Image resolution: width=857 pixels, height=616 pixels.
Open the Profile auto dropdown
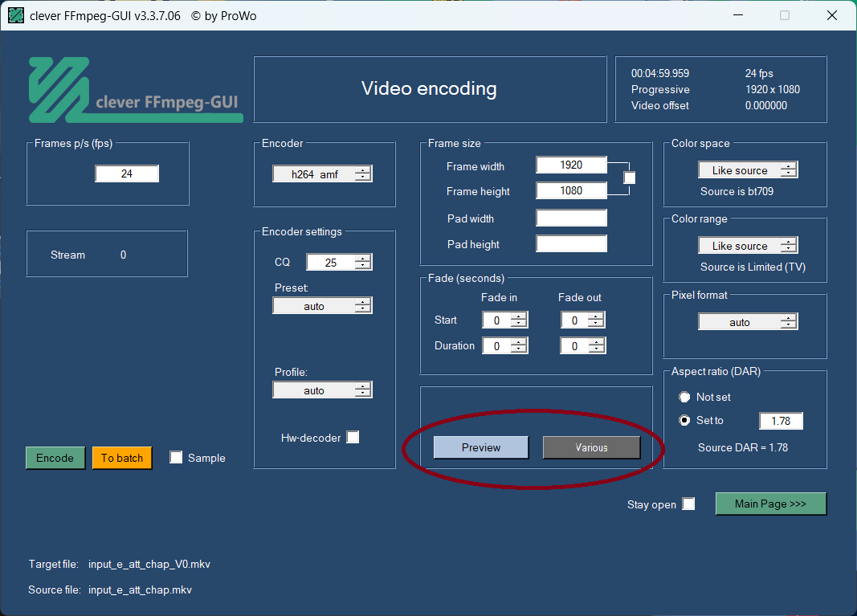coord(322,390)
